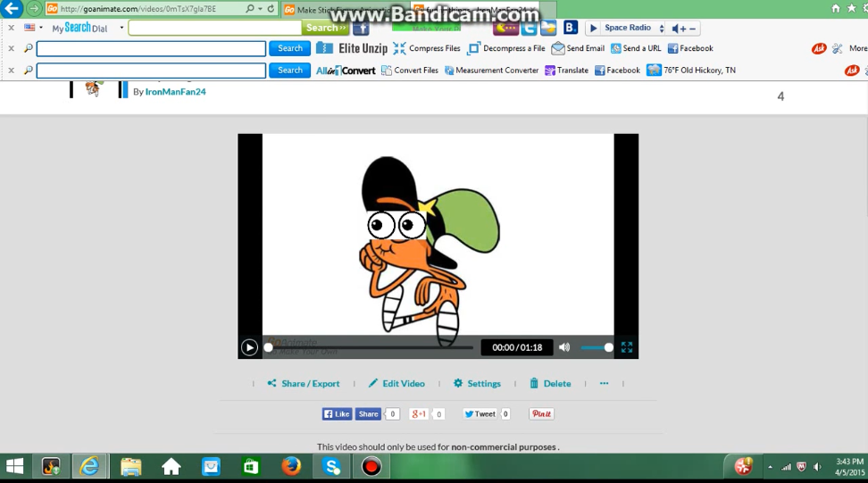Image resolution: width=868 pixels, height=483 pixels.
Task: Click the Tweet button
Action: click(x=480, y=414)
